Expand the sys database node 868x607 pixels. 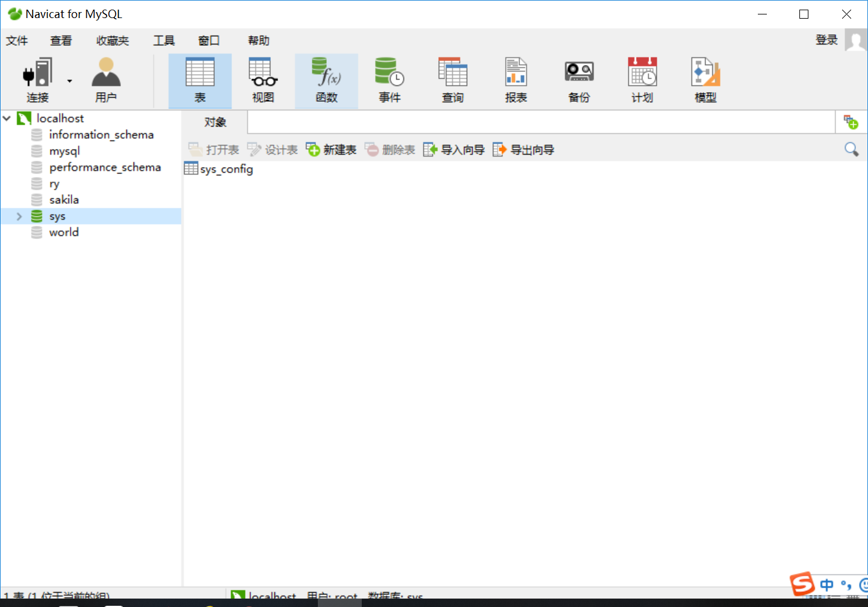point(19,216)
